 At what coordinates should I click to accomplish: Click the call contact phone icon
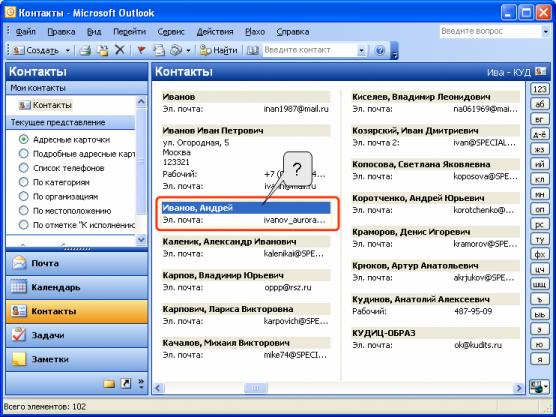[176, 50]
